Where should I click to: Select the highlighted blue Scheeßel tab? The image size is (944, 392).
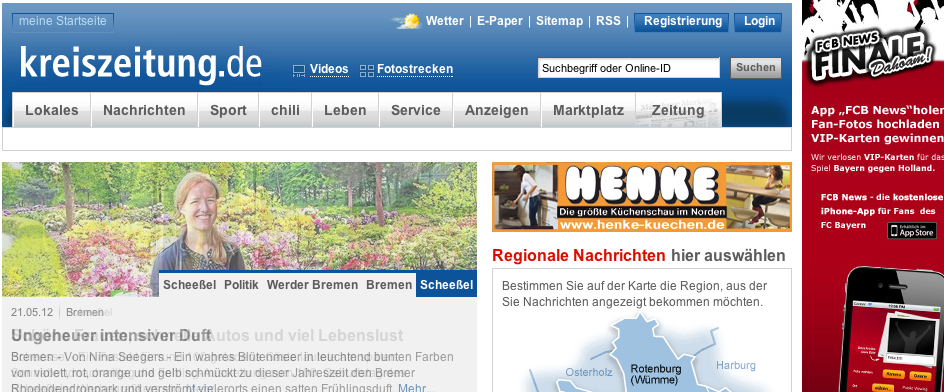(x=447, y=285)
